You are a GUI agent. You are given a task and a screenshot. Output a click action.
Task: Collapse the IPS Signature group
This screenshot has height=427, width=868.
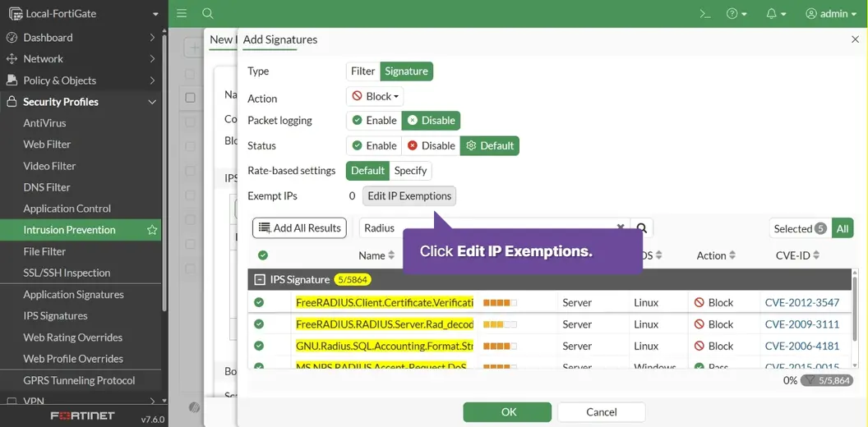point(259,280)
